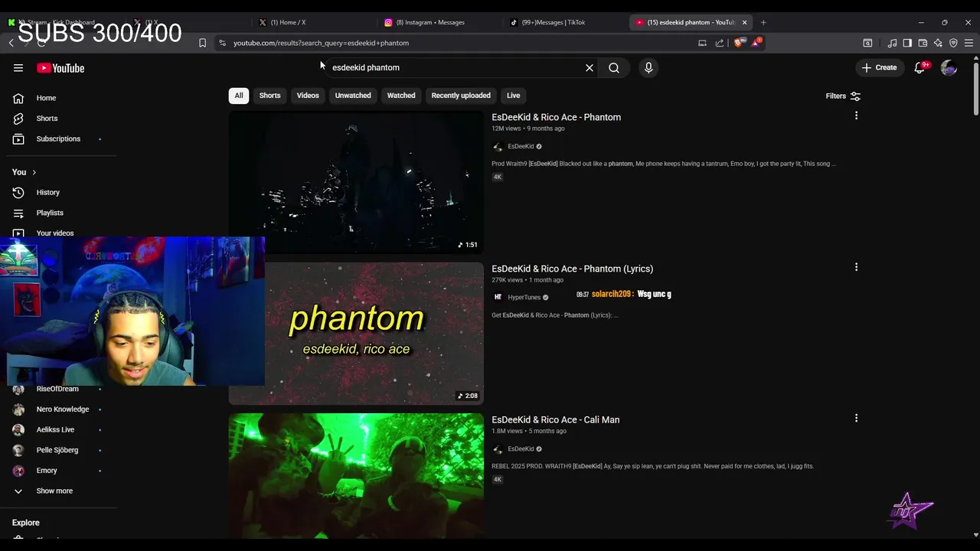Open Subscriptions in the sidebar

click(58, 139)
